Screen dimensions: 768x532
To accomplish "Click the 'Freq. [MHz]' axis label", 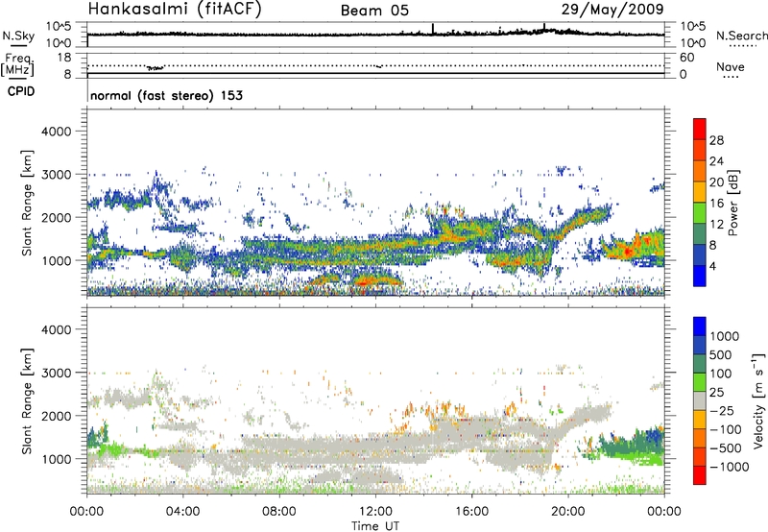I will pyautogui.click(x=17, y=65).
